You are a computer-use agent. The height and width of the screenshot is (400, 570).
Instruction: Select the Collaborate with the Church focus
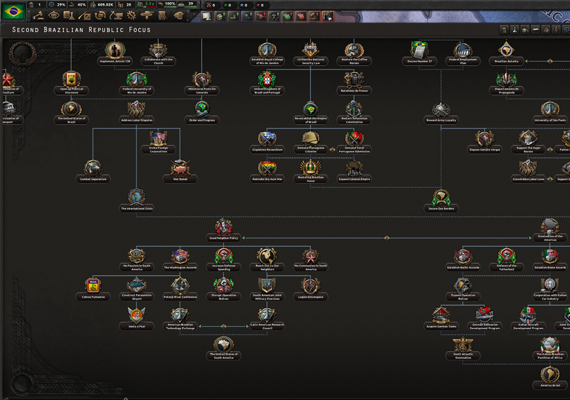(x=158, y=54)
